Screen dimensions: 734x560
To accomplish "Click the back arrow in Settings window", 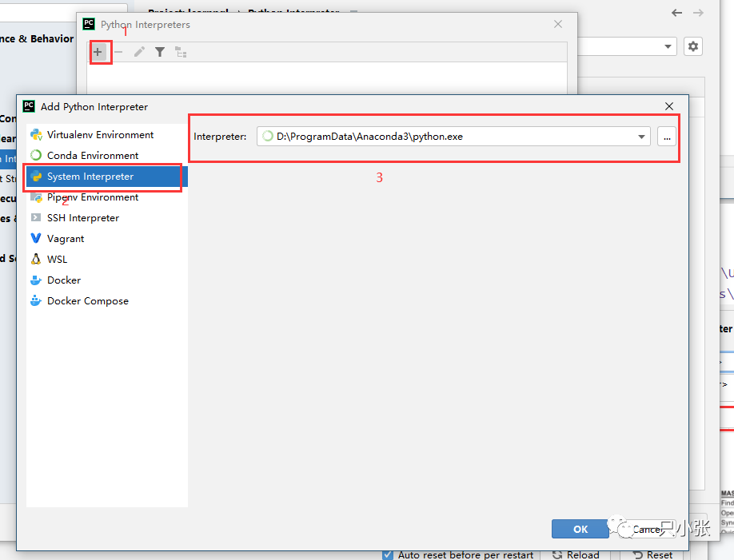I will (x=677, y=13).
